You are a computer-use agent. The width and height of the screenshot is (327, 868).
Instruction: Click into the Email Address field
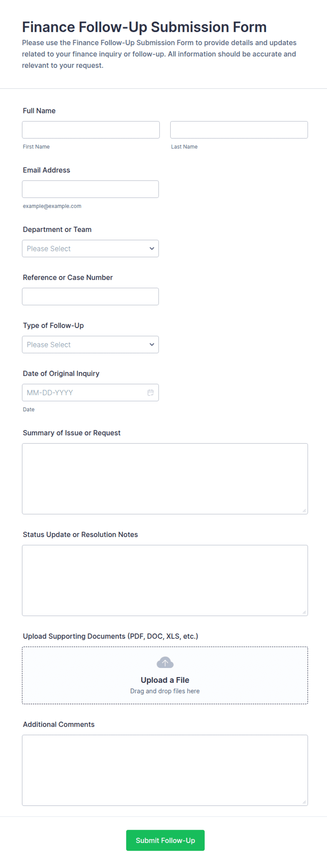pos(90,189)
